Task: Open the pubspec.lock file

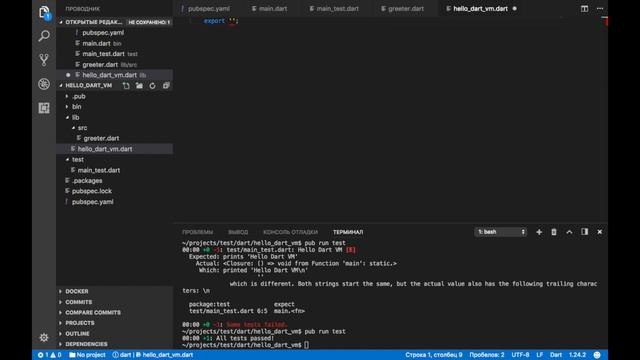Action: tap(92, 191)
